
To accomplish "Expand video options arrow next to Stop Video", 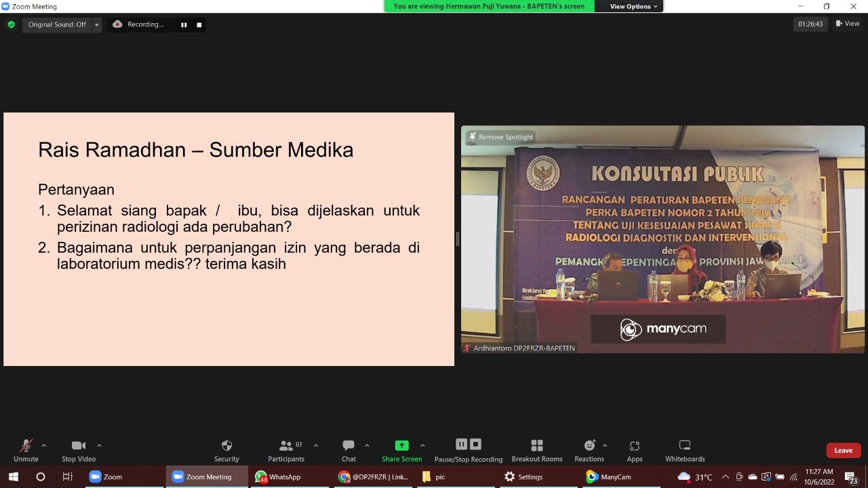I will [x=99, y=445].
